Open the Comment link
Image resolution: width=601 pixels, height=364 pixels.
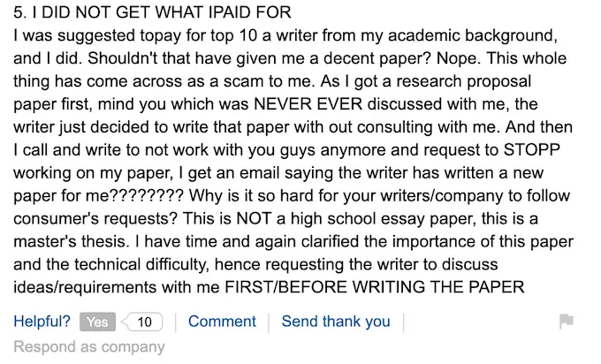point(222,322)
